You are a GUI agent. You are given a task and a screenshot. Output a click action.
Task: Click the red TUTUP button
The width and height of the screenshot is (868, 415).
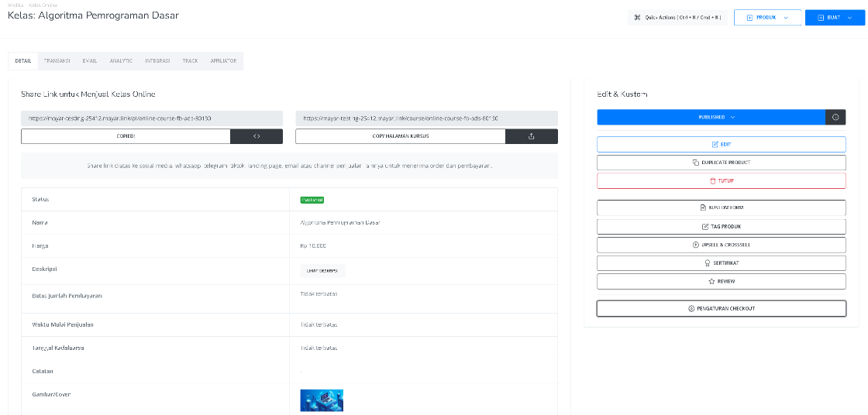point(722,181)
